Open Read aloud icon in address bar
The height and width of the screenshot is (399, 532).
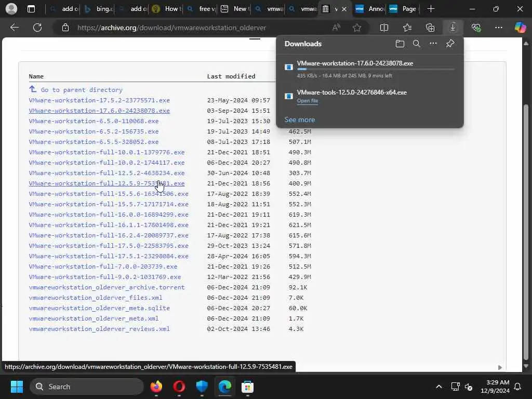coord(336,28)
